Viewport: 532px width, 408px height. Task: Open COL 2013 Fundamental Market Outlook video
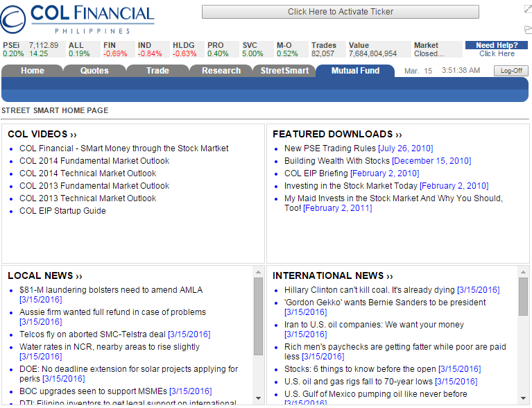tap(94, 186)
